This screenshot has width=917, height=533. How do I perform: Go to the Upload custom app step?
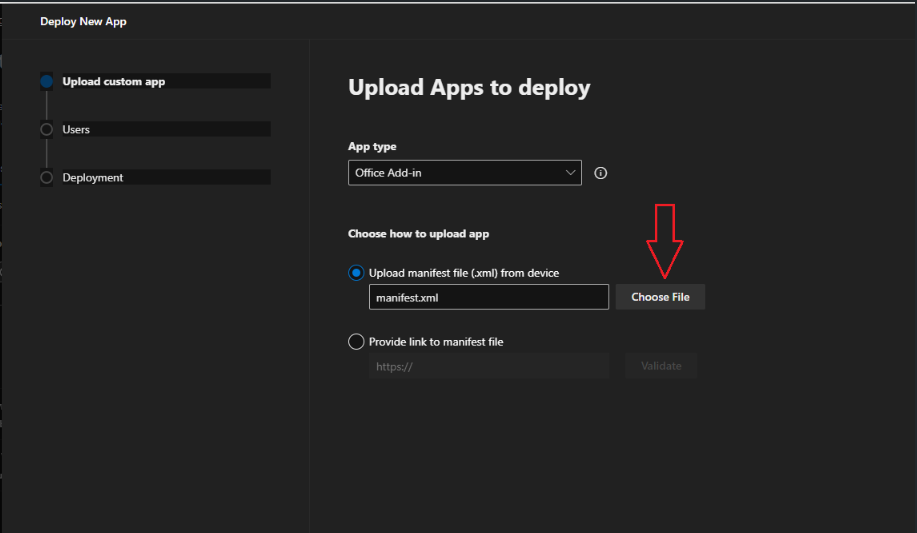(x=113, y=82)
